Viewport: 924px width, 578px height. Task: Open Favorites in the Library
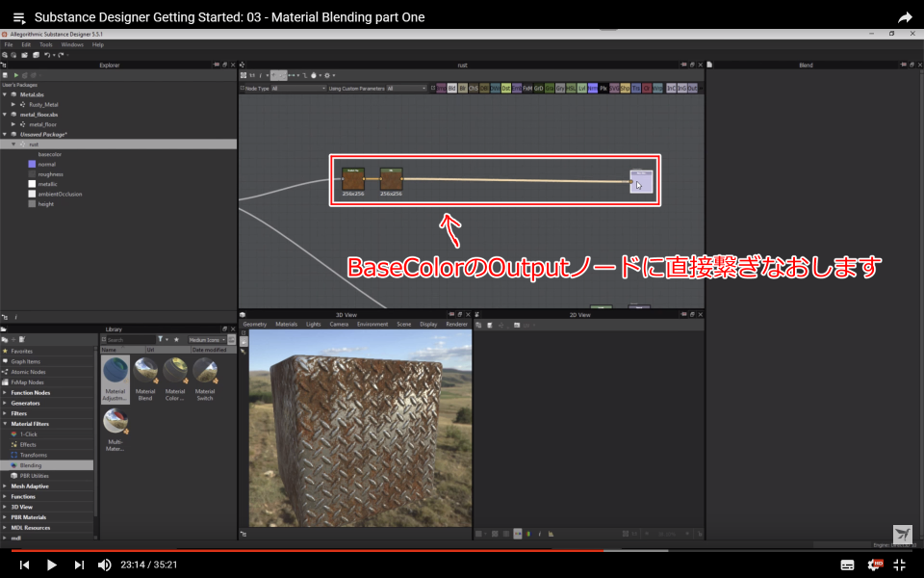pyautogui.click(x=22, y=352)
